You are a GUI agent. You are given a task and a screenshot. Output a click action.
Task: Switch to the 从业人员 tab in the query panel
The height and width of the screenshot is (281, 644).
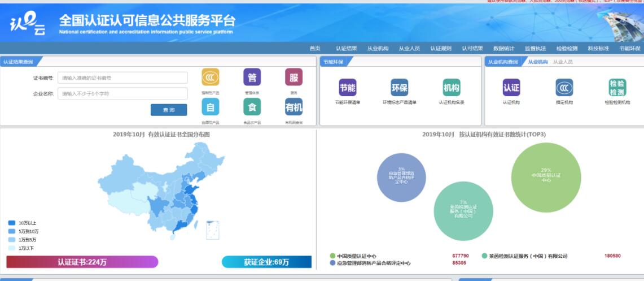562,62
